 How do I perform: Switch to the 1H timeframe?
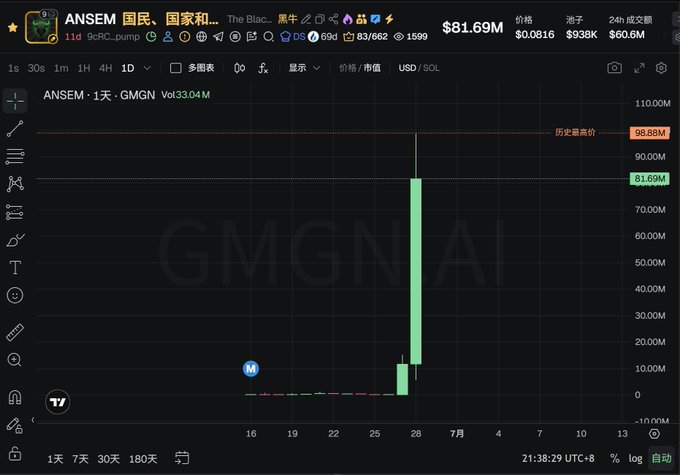(84, 68)
